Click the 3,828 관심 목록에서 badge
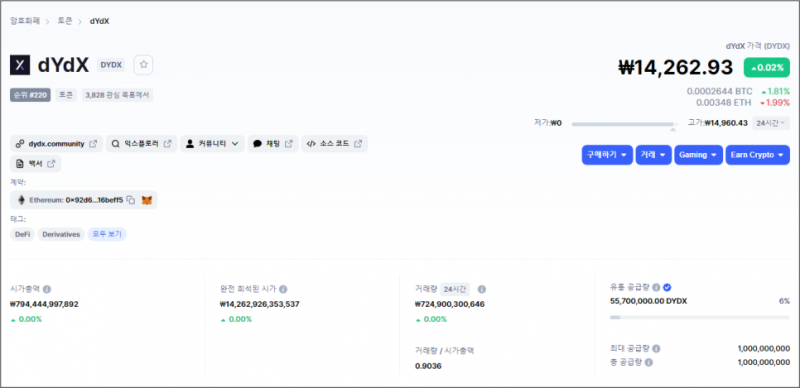 click(x=117, y=95)
